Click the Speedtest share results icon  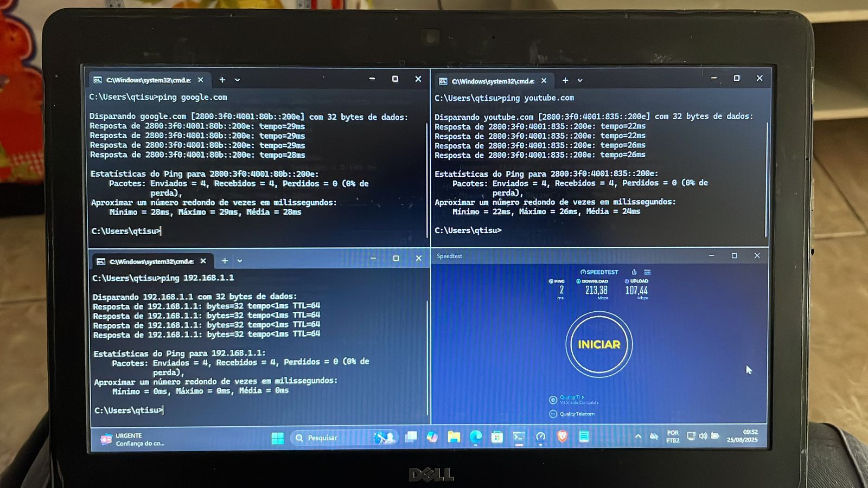pyautogui.click(x=634, y=272)
